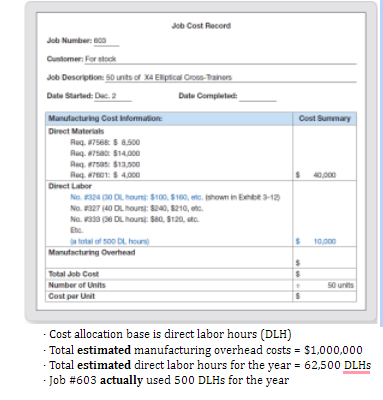383x400 pixels.
Task: Click the 'Manufacturing Overhead' row label
Action: 92,252
